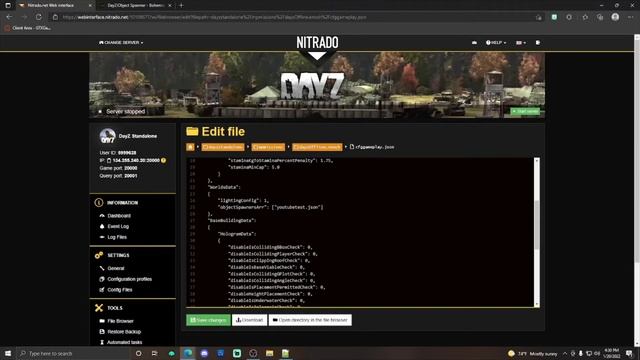Click the browser refresh button
Screen dimensions: 640x360
coord(39,17)
